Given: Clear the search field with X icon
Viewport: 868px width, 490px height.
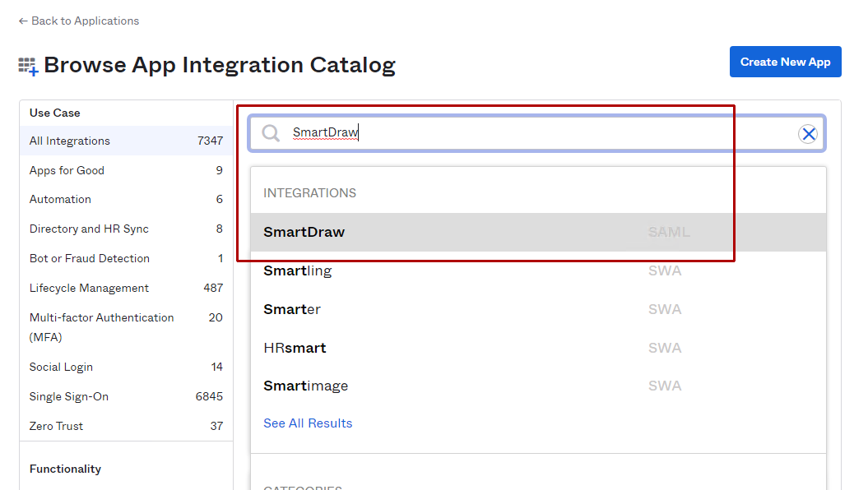Looking at the screenshot, I should 808,134.
